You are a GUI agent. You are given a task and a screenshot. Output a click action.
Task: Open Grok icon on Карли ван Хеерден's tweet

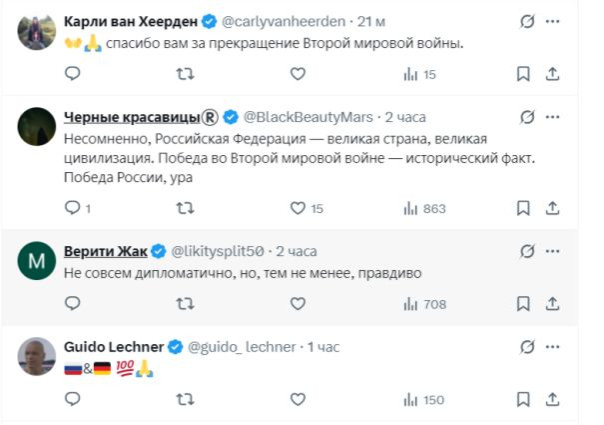tap(527, 20)
